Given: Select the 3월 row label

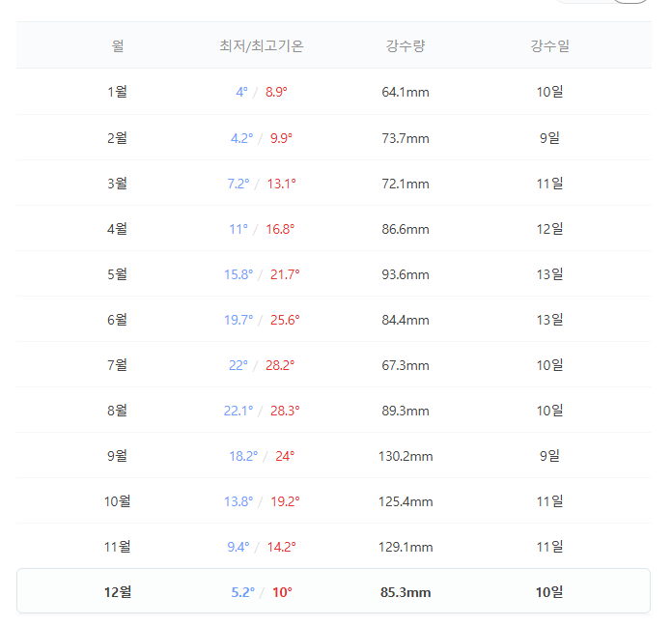Looking at the screenshot, I should point(118,184).
